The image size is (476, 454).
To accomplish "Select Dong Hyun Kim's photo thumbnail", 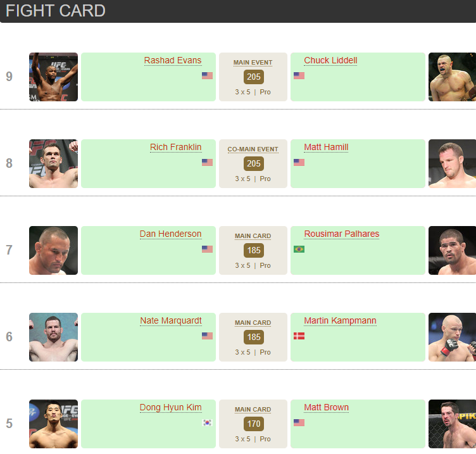I will coord(53,424).
